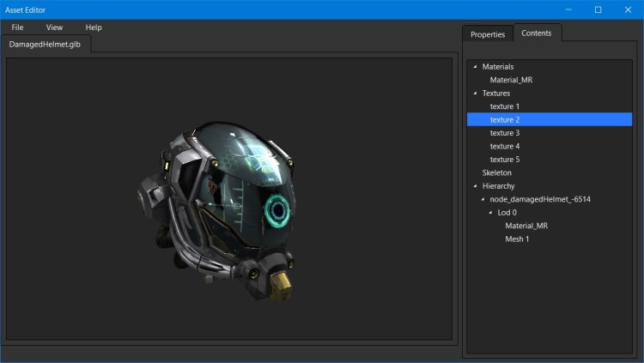Viewport: 644px width, 363px height.
Task: Select the Skeleton tree item
Action: 496,172
